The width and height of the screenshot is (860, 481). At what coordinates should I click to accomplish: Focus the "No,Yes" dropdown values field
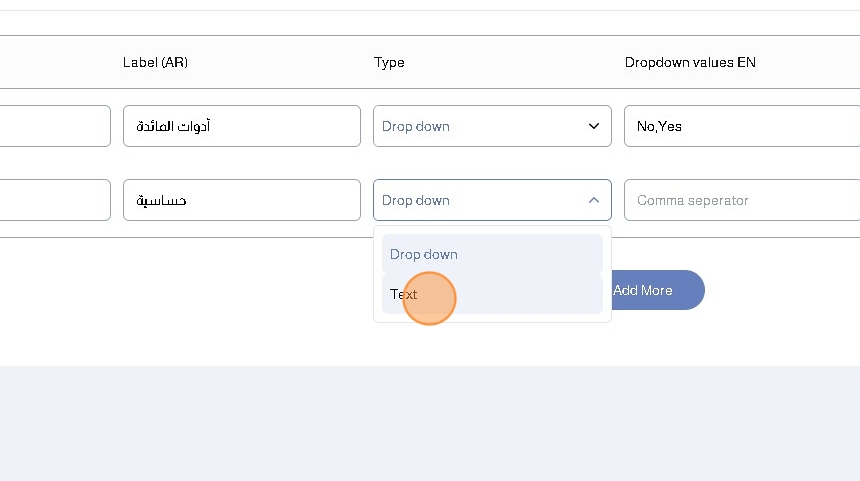tap(740, 127)
